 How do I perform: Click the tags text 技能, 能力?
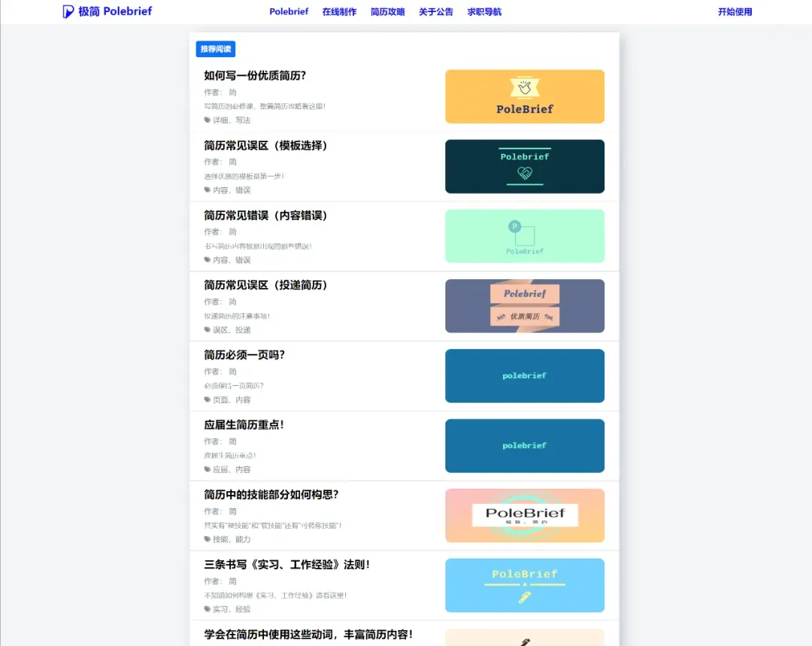[232, 539]
